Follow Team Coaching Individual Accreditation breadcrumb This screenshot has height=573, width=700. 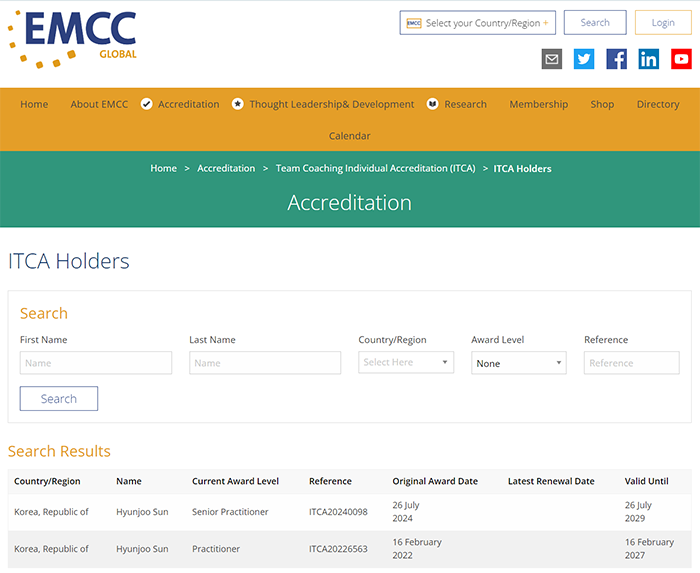pyautogui.click(x=375, y=168)
